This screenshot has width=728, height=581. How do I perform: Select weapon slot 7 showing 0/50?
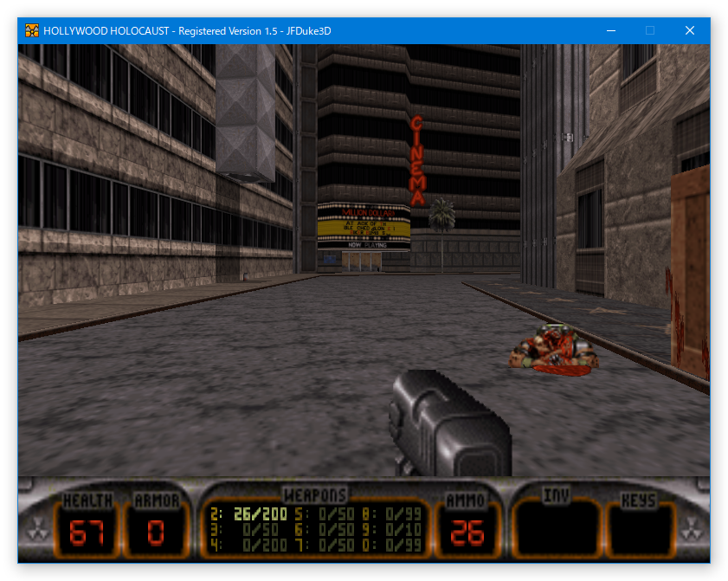[x=324, y=545]
